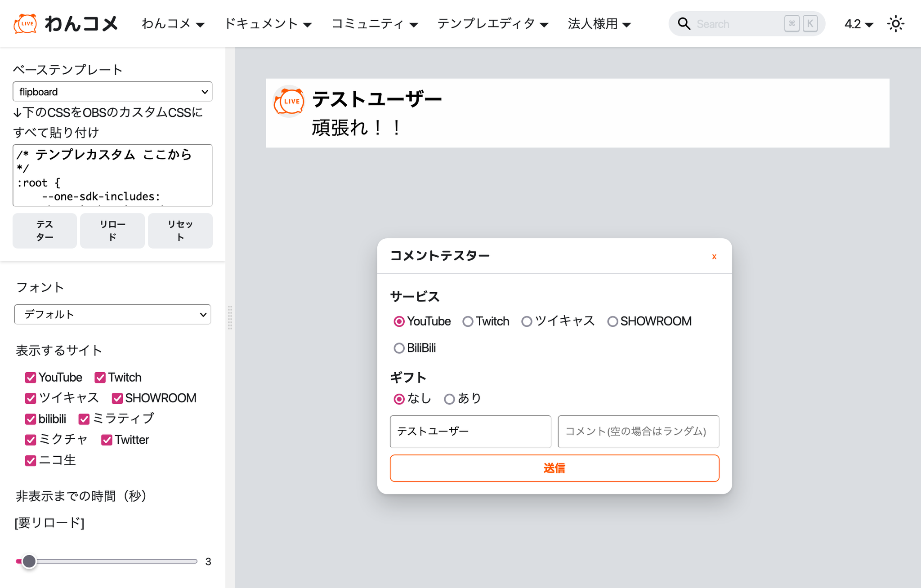Open the ドキュメント menu
This screenshot has height=588, width=921.
[x=268, y=24]
